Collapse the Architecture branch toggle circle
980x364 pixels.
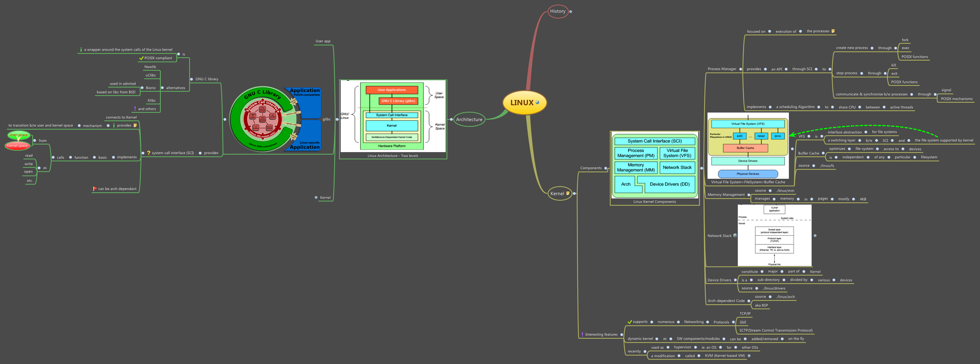pyautogui.click(x=452, y=120)
